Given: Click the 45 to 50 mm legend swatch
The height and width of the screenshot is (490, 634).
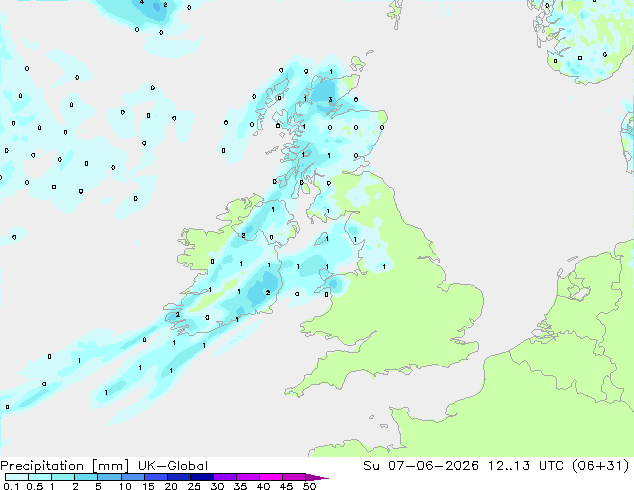Looking at the screenshot, I should click(294, 477).
